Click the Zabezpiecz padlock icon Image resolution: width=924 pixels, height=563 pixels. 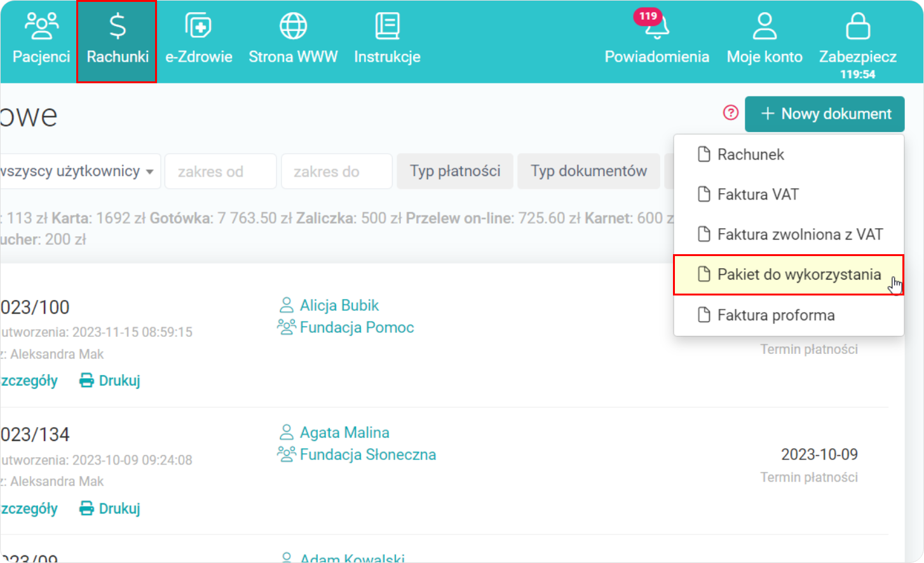[x=858, y=26]
